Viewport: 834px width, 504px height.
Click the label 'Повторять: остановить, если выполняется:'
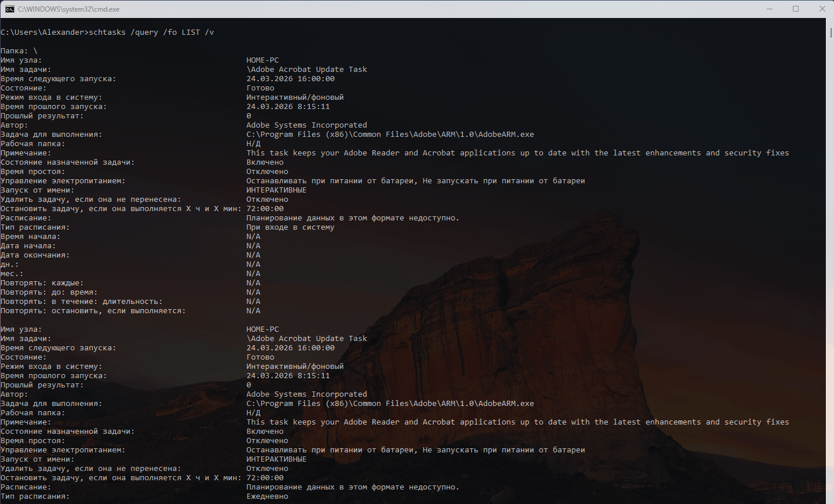click(x=93, y=311)
